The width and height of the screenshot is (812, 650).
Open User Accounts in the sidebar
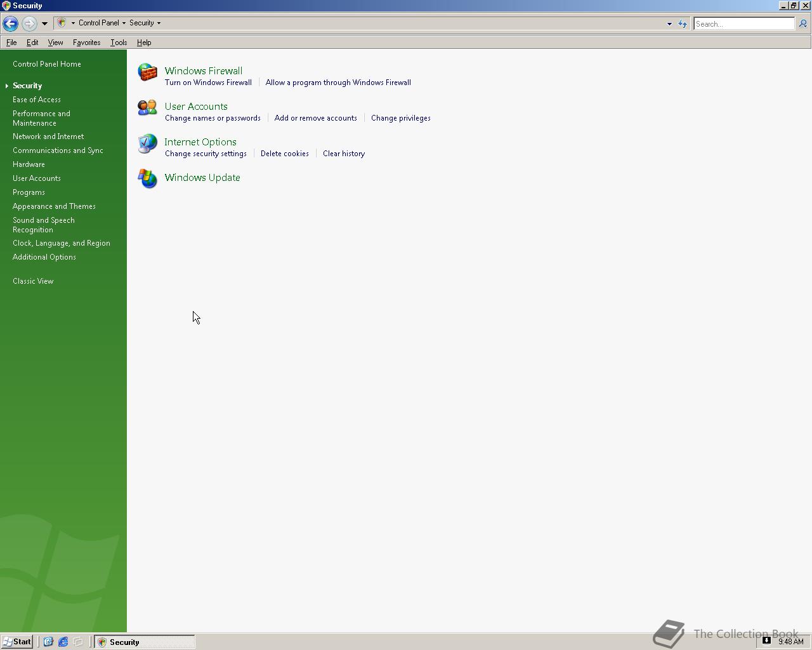37,178
